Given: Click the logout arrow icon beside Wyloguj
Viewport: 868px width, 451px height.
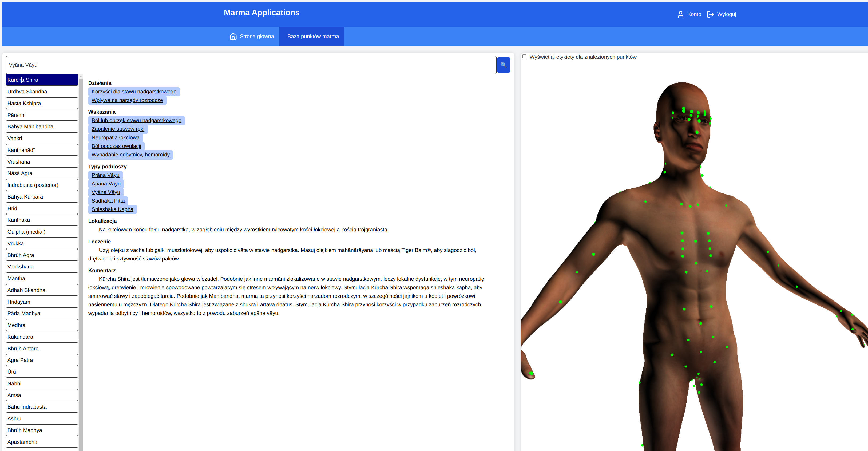Looking at the screenshot, I should click(x=710, y=14).
